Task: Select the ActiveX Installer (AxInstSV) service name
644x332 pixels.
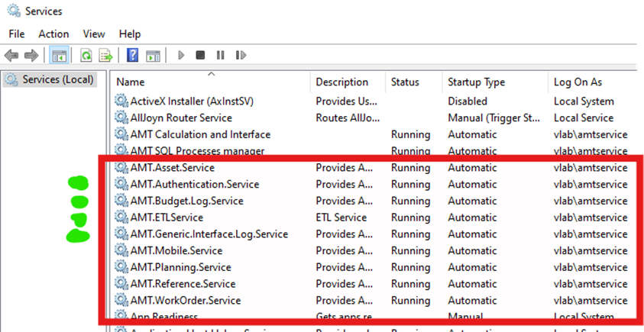Action: coord(192,102)
